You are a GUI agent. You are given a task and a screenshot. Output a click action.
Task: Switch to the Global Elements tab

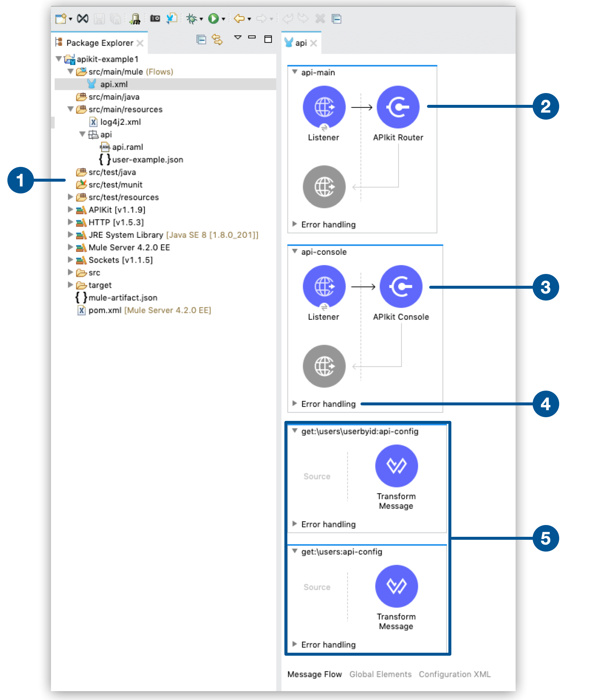[380, 674]
